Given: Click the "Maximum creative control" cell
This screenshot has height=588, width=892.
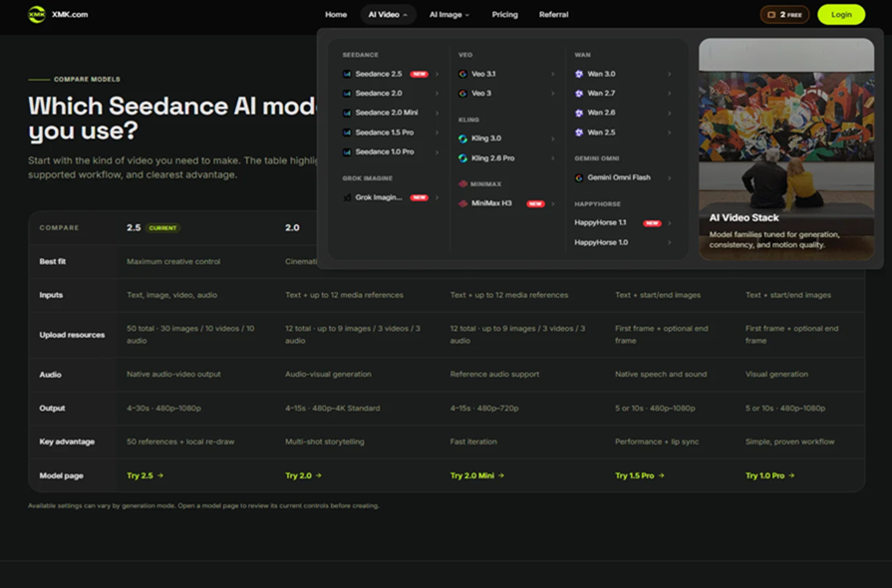Looking at the screenshot, I should pos(173,261).
